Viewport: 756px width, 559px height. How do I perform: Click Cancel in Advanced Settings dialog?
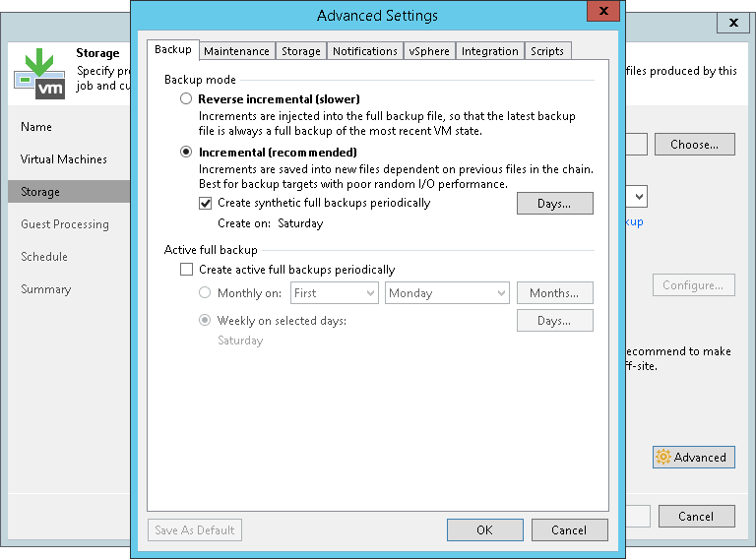(x=569, y=530)
